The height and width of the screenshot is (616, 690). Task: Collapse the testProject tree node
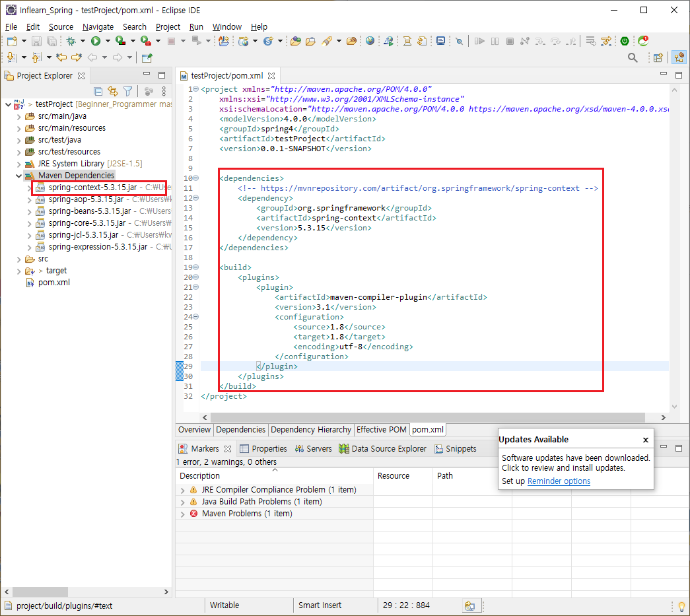pyautogui.click(x=8, y=105)
